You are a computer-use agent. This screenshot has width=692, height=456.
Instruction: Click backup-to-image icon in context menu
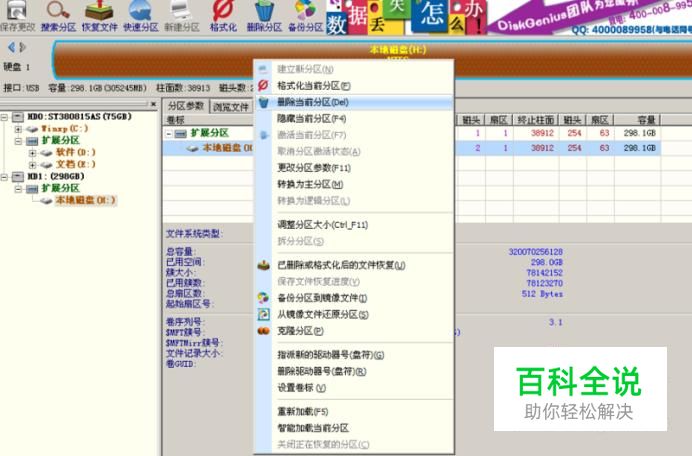(x=263, y=298)
